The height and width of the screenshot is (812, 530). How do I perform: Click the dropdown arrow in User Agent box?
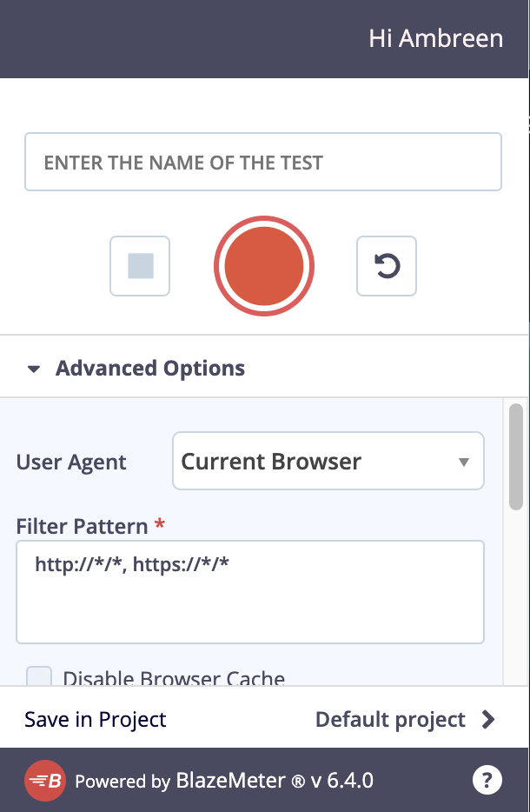tap(464, 463)
